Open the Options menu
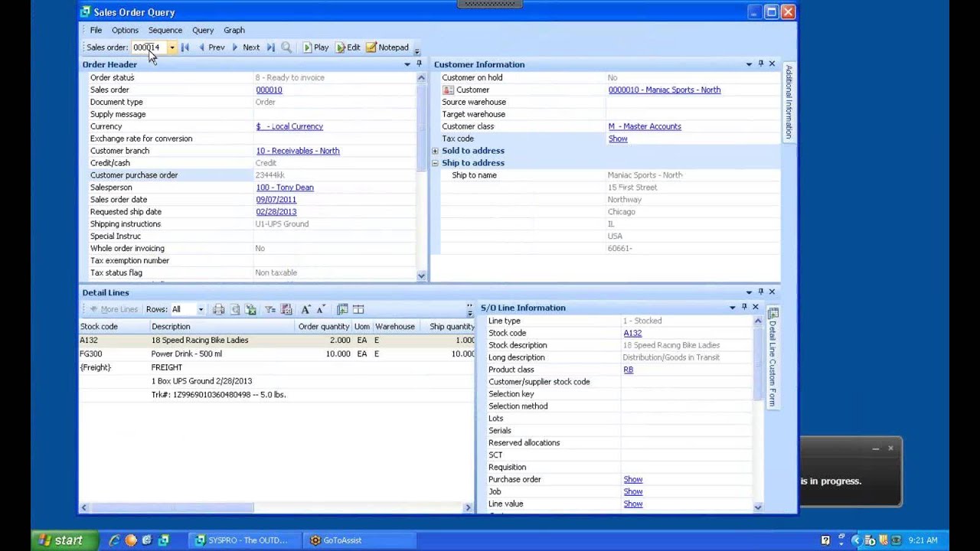Image resolution: width=980 pixels, height=551 pixels. [125, 31]
